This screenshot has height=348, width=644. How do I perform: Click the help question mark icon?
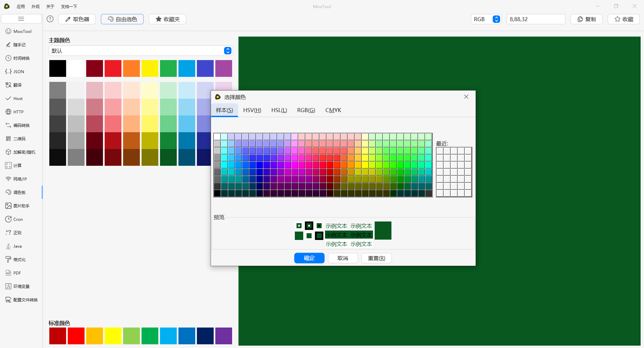[x=50, y=19]
